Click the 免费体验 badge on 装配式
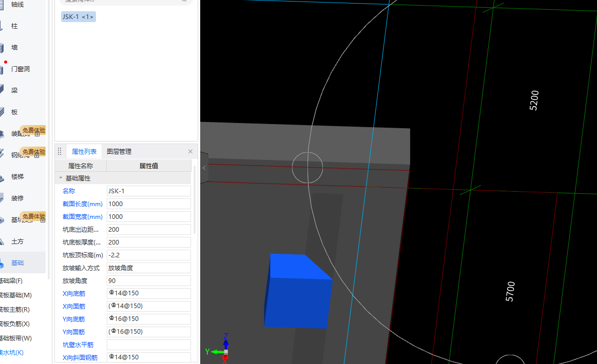The width and height of the screenshot is (597, 364). 33,130
